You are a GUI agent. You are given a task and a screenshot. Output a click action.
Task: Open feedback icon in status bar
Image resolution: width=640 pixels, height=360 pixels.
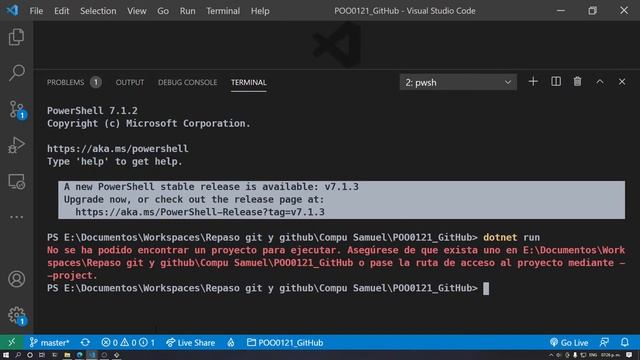tap(604, 342)
